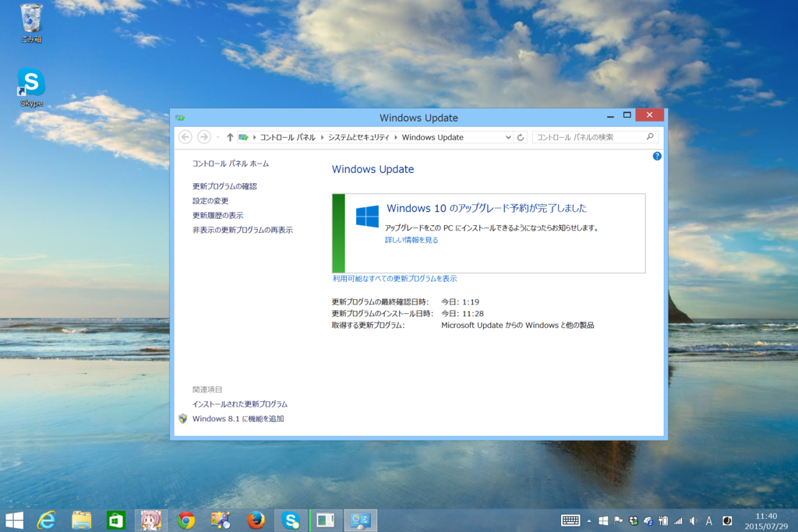This screenshot has width=798, height=532.
Task: Open the clock showing 11:40
Action: click(766, 521)
